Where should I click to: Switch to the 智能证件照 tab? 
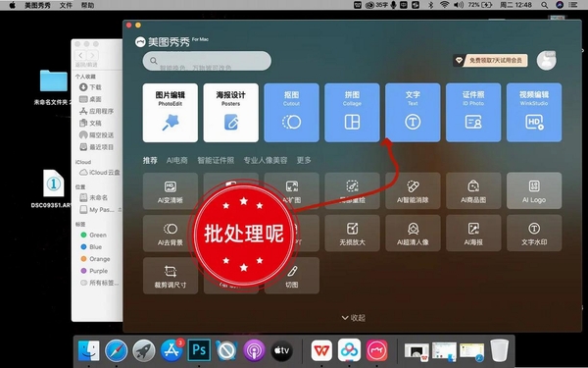tap(216, 160)
